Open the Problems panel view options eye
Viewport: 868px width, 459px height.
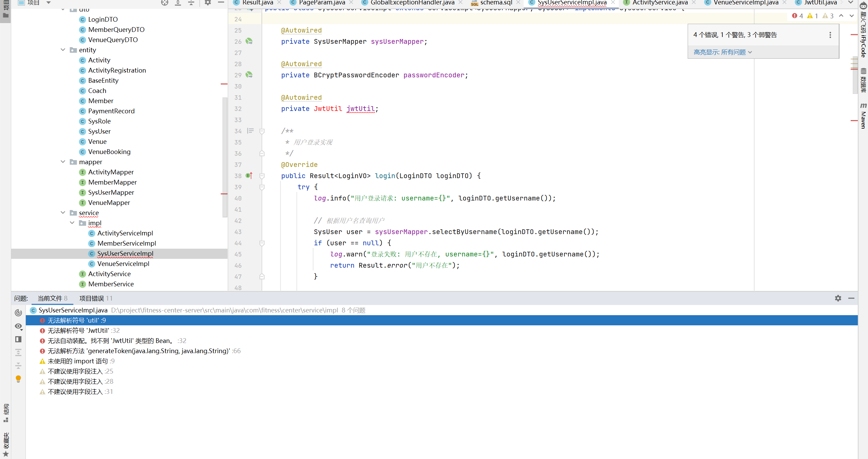point(18,326)
